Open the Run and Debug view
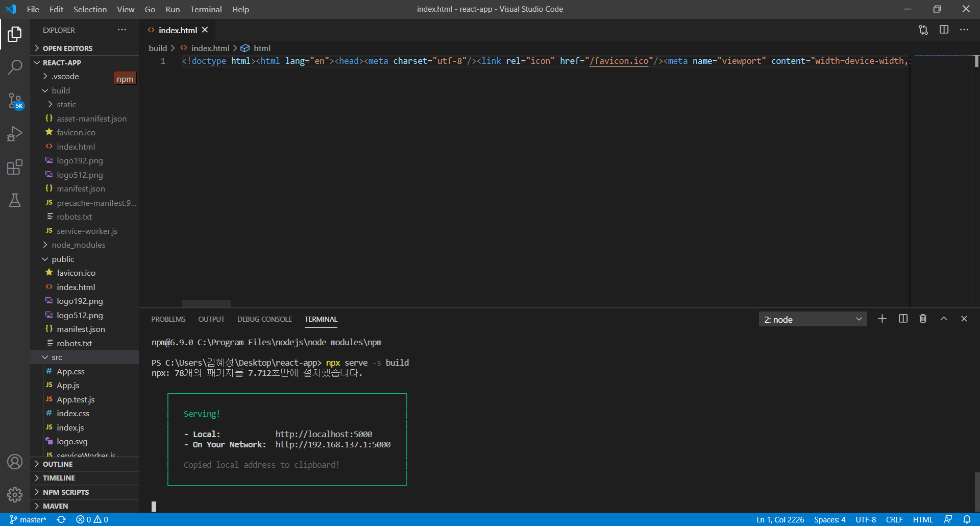Image resolution: width=980 pixels, height=526 pixels. (15, 134)
